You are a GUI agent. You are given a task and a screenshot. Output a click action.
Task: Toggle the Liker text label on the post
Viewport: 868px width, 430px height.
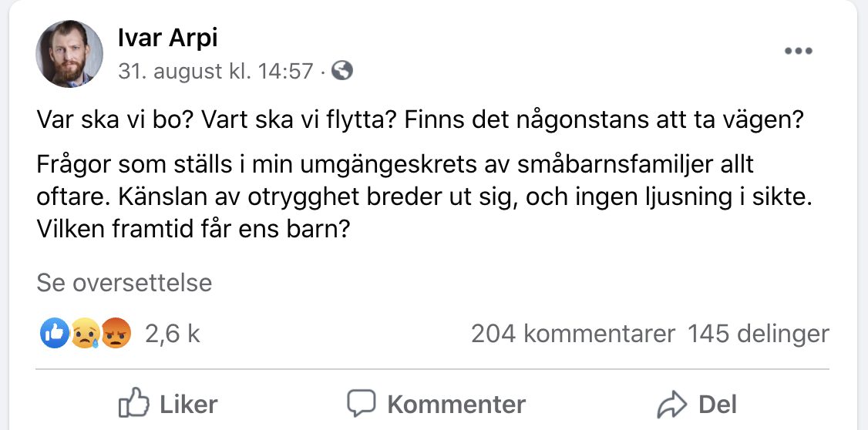[x=188, y=404]
